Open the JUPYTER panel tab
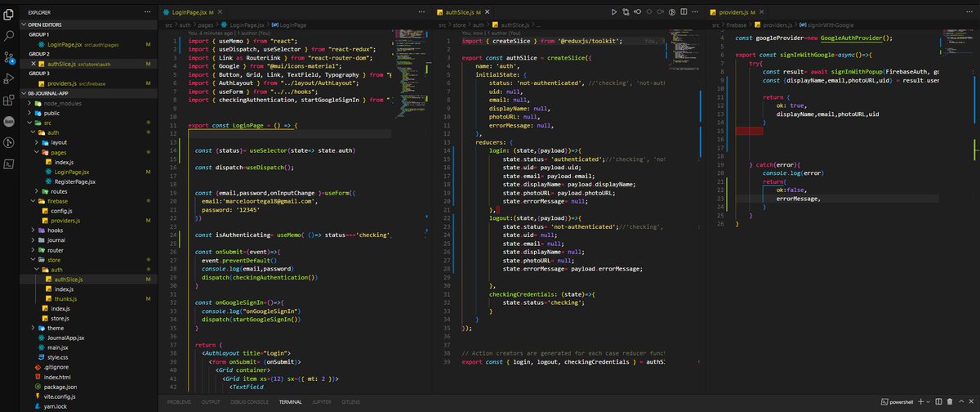 (322, 402)
